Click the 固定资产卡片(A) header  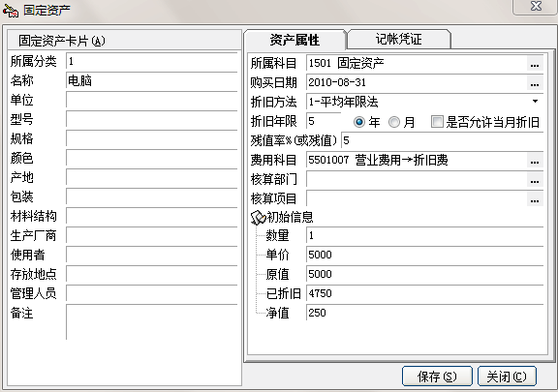pyautogui.click(x=125, y=41)
